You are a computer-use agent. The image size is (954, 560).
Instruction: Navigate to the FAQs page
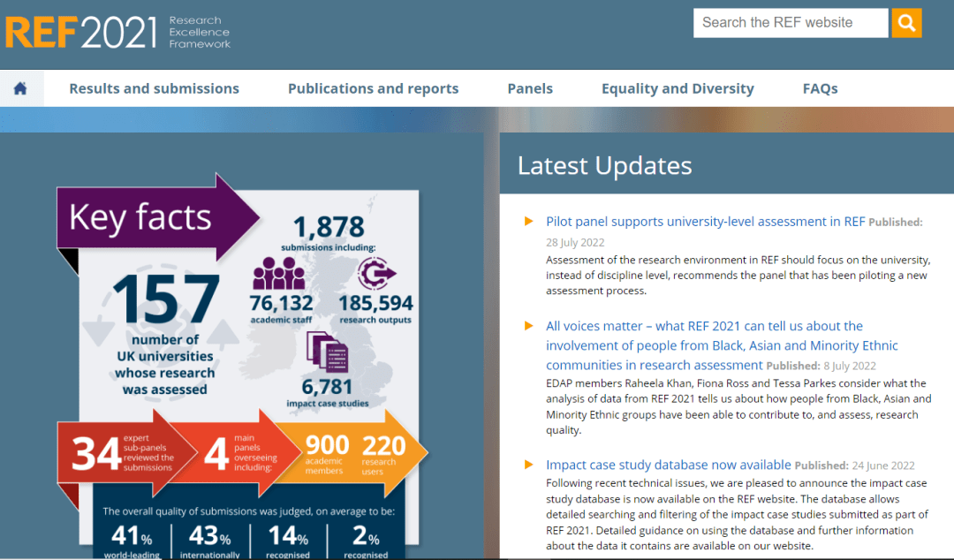820,88
